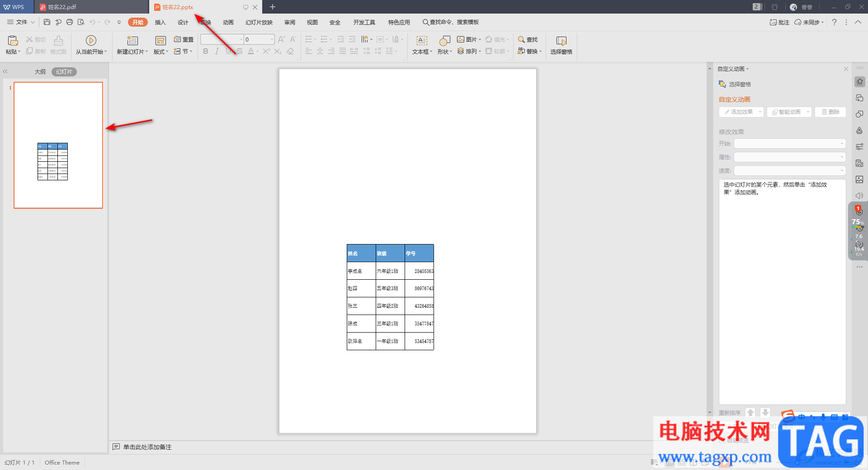Image resolution: width=868 pixels, height=470 pixels.
Task: Click the Save icon in quick toolbar
Action: [x=47, y=22]
